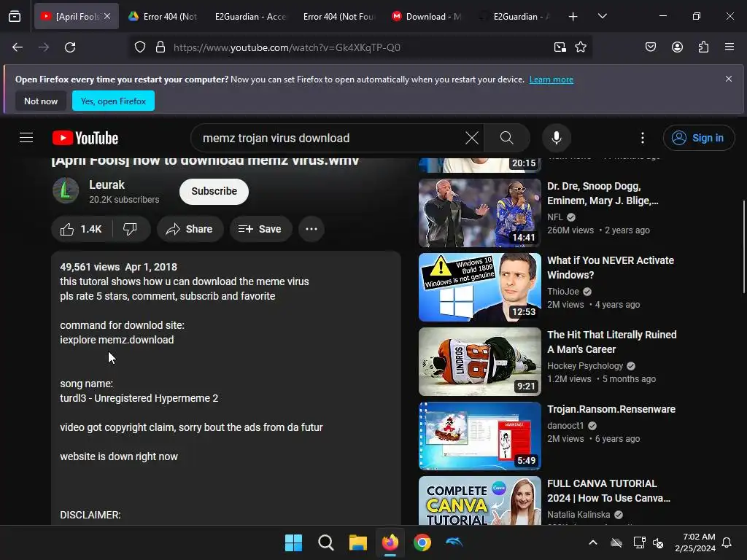Open the Dr. Dre Snoop Dogg video thumbnail

click(x=480, y=213)
